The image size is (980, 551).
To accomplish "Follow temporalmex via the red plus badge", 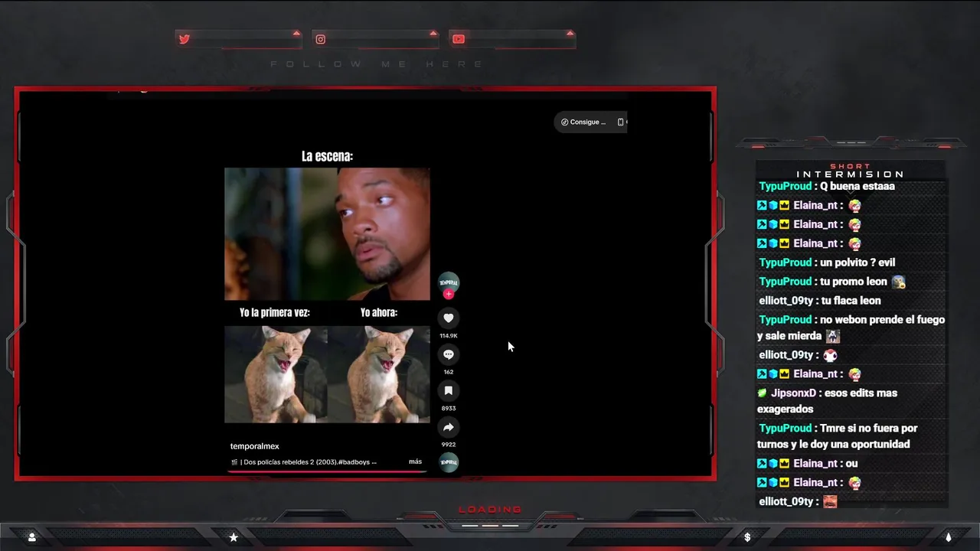I will (x=449, y=295).
